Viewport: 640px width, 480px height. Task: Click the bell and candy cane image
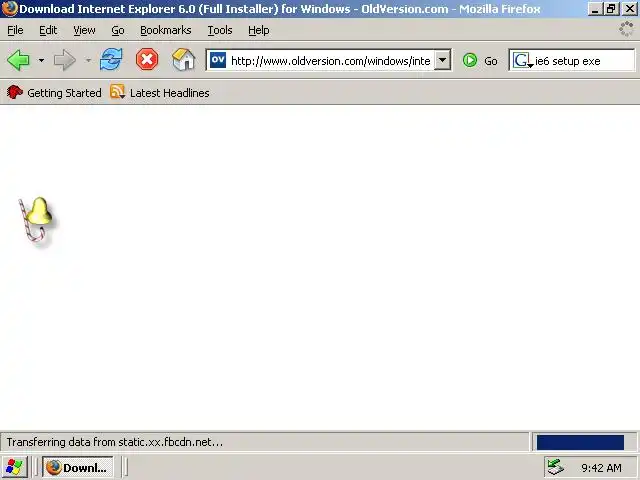37,220
